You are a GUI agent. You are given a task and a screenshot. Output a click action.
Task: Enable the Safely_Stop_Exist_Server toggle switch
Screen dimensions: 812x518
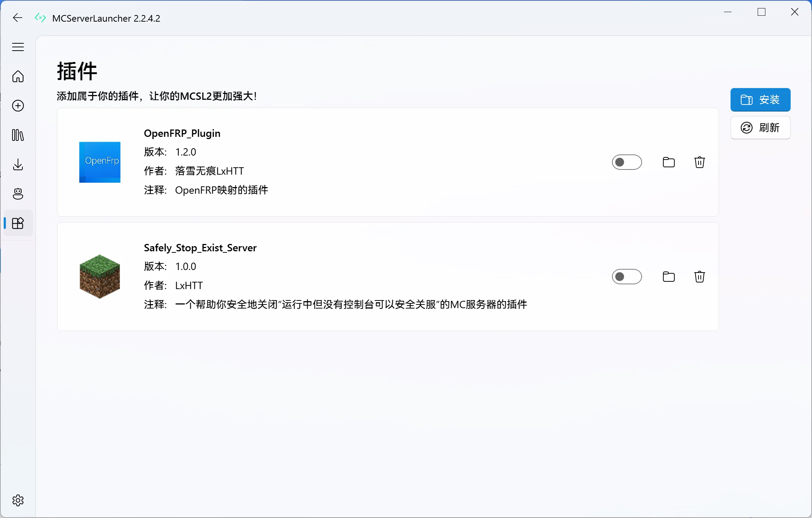point(627,276)
